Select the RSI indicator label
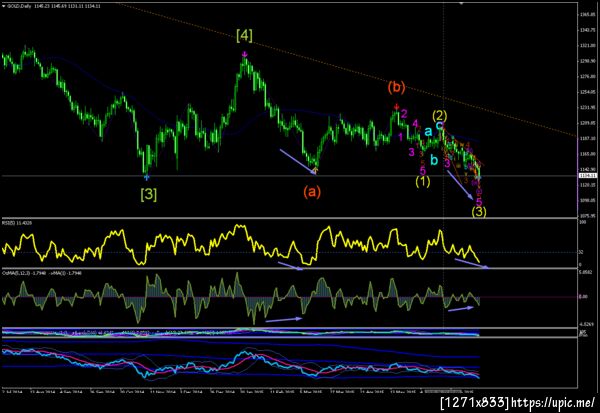Screen dimensions: 600x413 pyautogui.click(x=17, y=222)
